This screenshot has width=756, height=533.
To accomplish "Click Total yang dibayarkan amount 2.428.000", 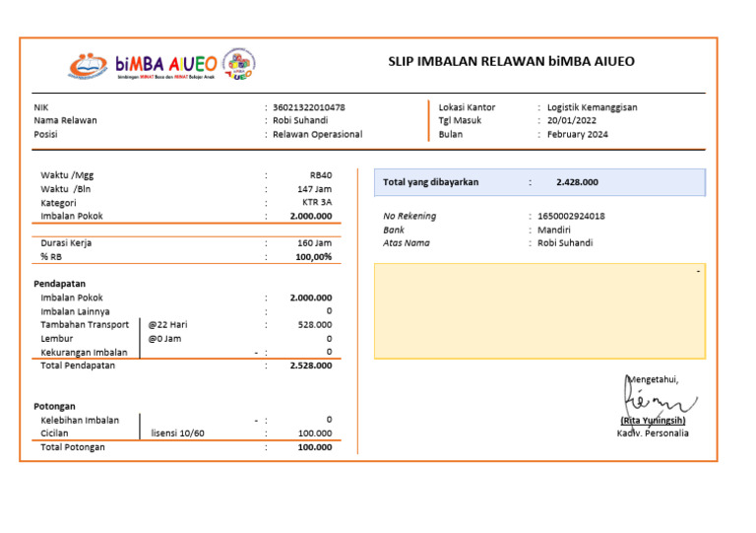I will [577, 182].
